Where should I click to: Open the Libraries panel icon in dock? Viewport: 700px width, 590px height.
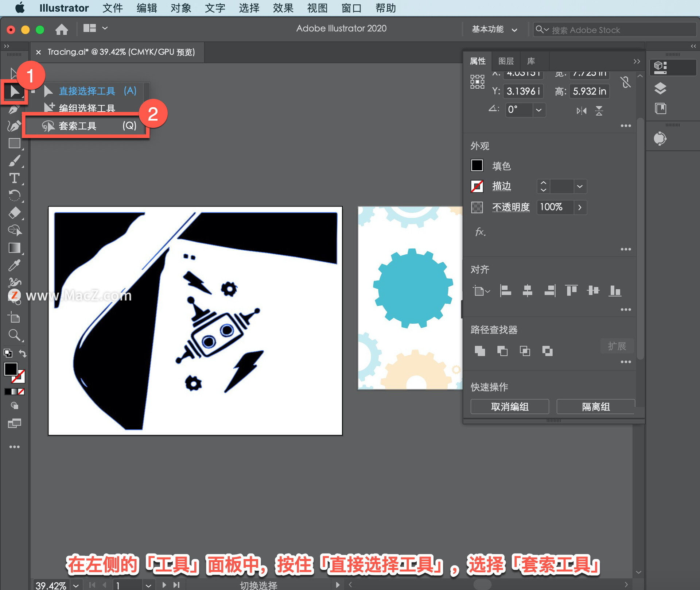tap(660, 108)
